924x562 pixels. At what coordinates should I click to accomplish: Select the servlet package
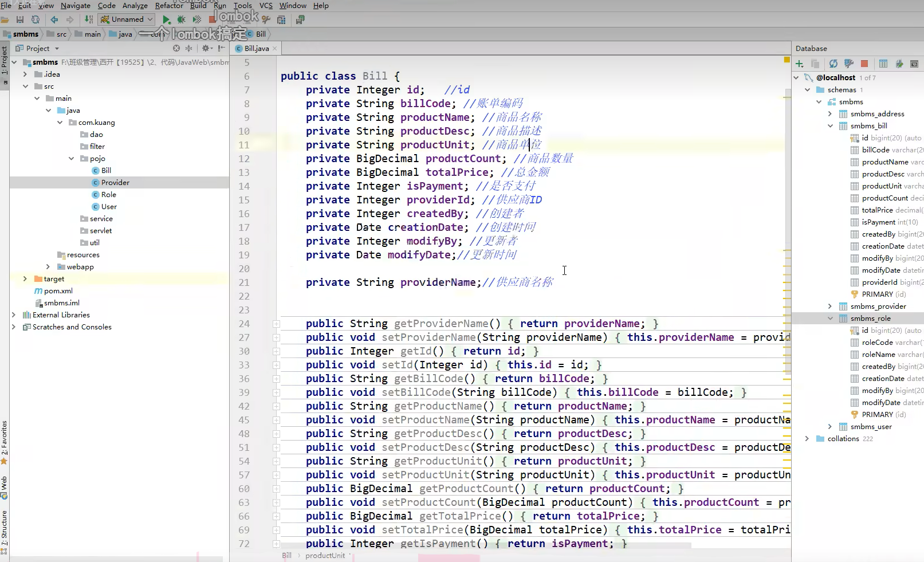point(96,230)
